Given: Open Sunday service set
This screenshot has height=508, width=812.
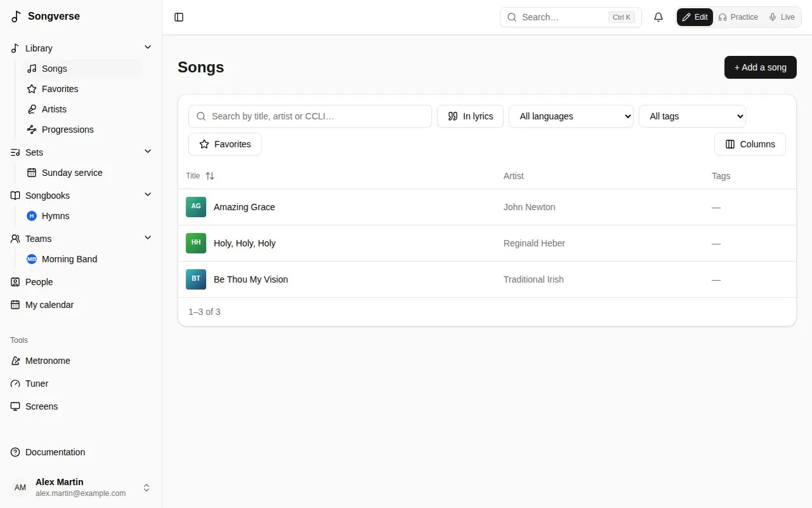Looking at the screenshot, I should tap(82, 173).
